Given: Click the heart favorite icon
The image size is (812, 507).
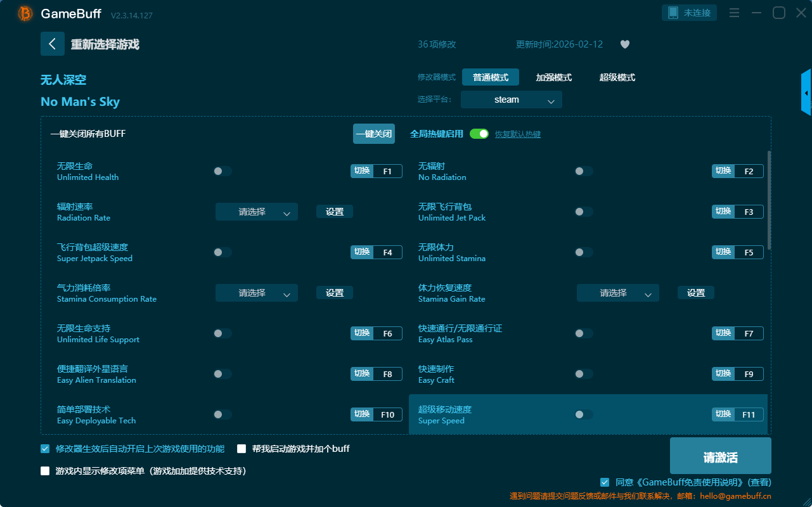Looking at the screenshot, I should (x=624, y=44).
